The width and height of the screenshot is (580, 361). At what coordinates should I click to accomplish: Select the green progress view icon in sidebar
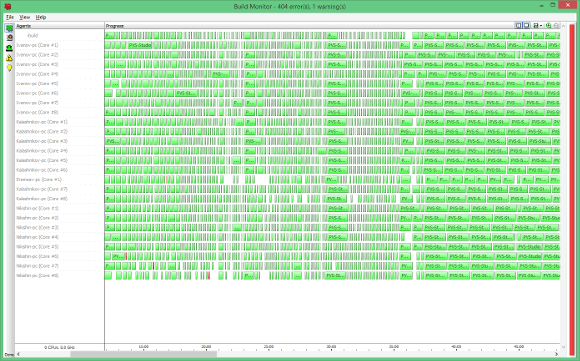(9, 28)
